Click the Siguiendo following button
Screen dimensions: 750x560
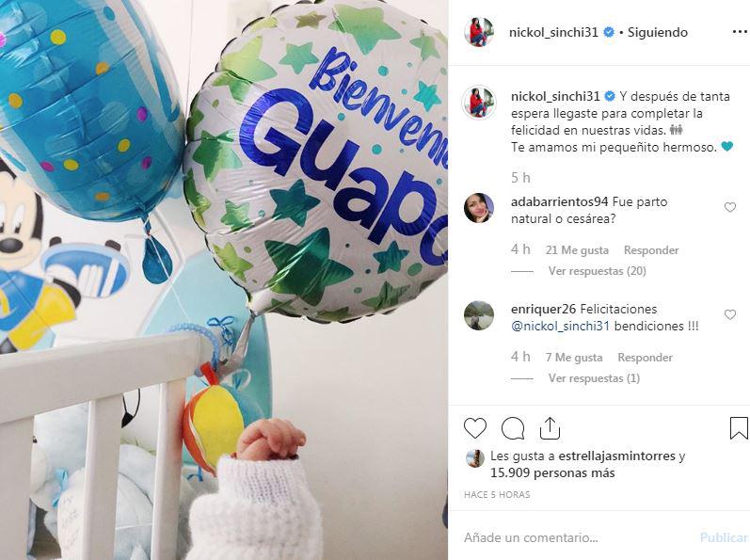[657, 32]
